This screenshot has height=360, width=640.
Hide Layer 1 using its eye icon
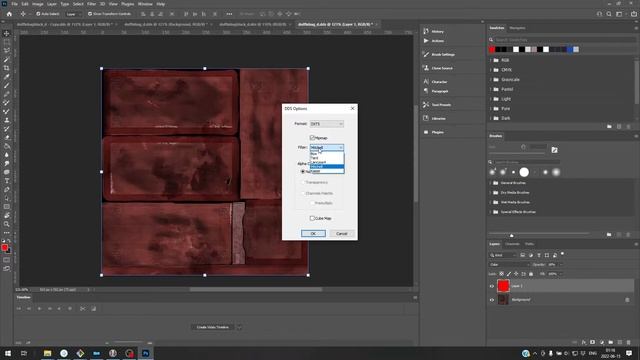[x=492, y=286]
